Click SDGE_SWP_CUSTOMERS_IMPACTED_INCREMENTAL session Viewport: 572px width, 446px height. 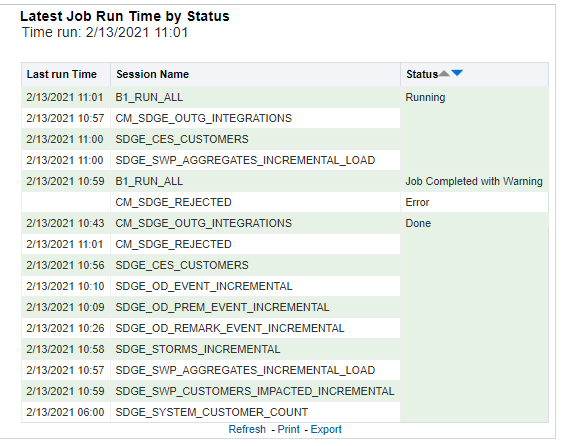tap(255, 391)
